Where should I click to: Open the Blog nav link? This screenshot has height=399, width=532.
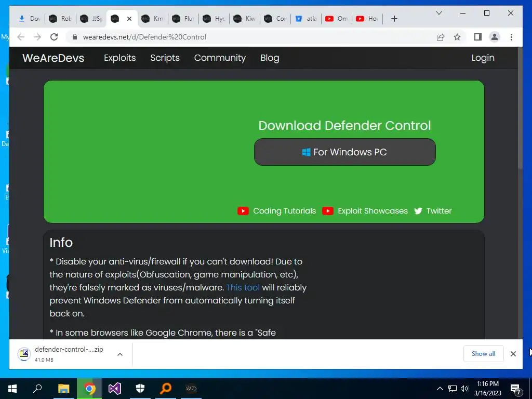pos(270,58)
